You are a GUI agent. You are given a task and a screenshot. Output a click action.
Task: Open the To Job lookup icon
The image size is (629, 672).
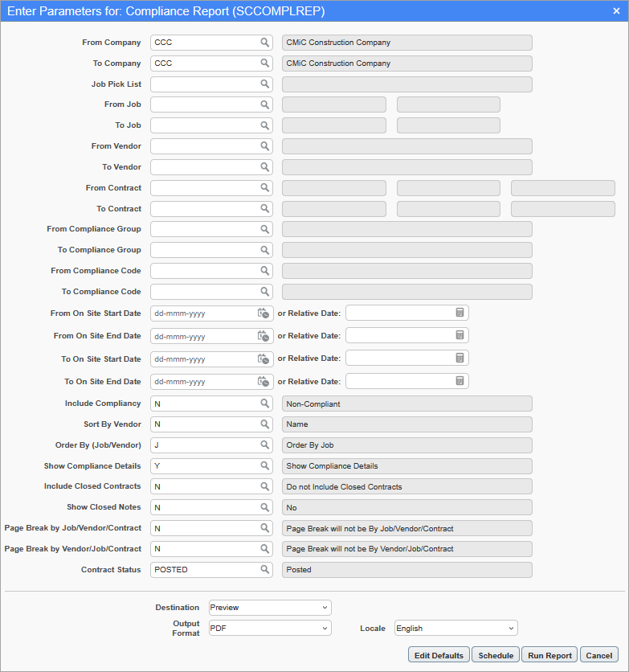pyautogui.click(x=265, y=125)
